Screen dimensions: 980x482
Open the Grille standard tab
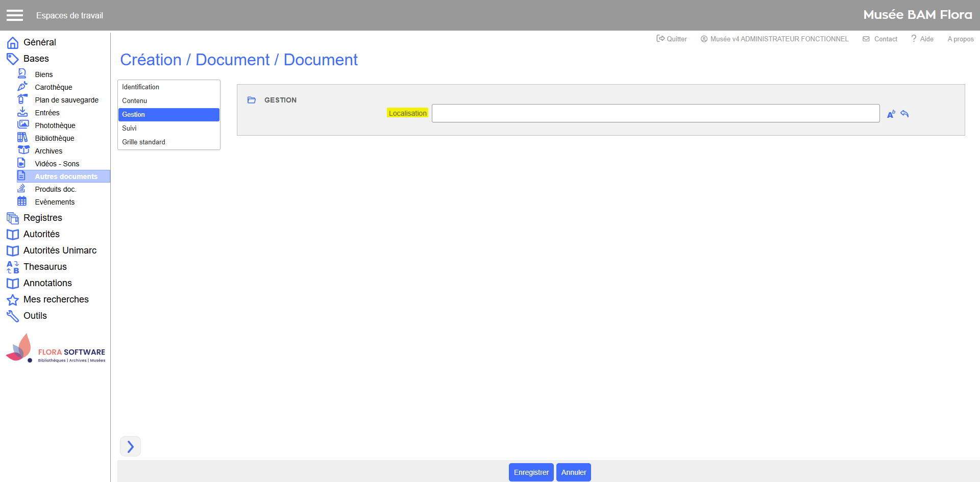click(143, 142)
